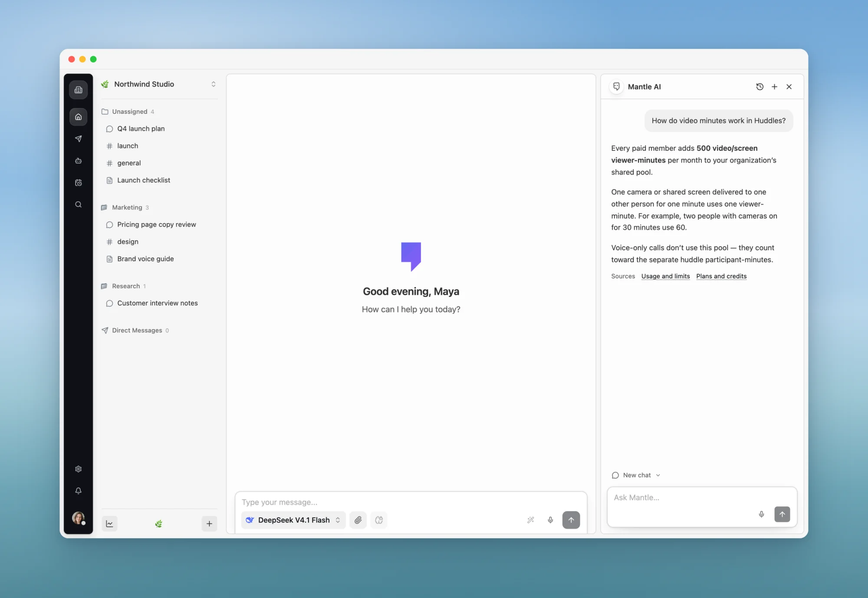Open the search icon in left rail
The image size is (868, 598).
(79, 205)
